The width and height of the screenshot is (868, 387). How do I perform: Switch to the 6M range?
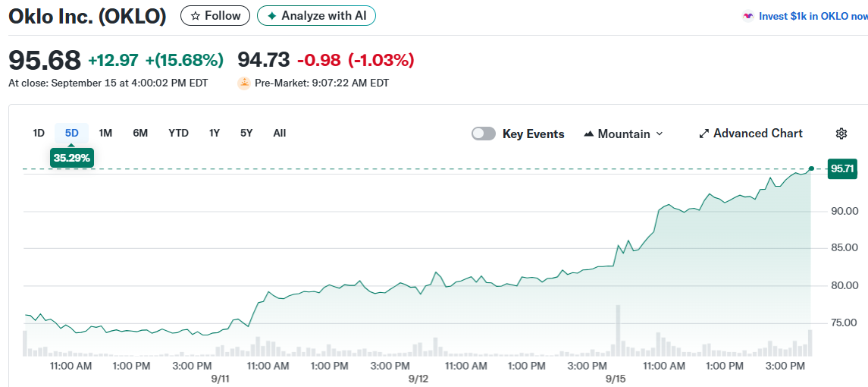140,133
